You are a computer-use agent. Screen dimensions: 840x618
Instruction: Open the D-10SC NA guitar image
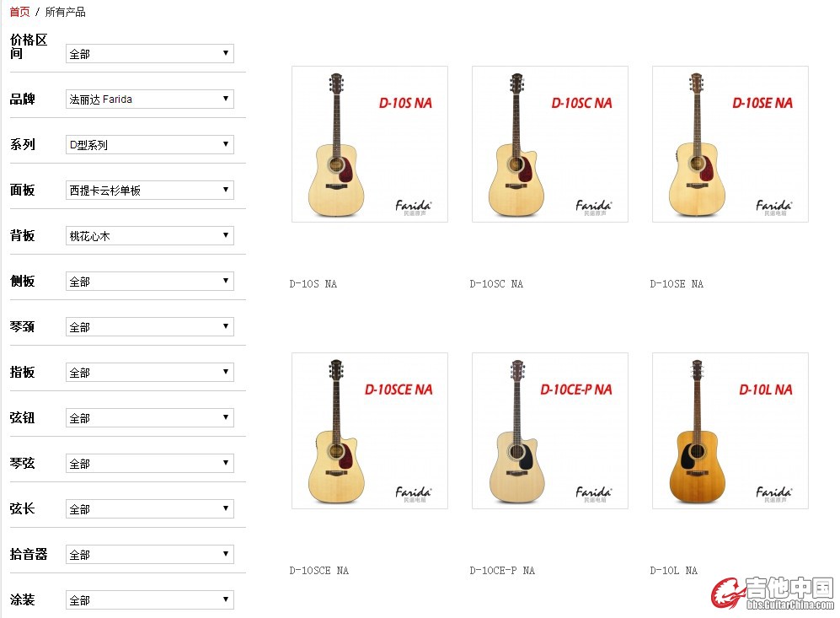tap(549, 144)
